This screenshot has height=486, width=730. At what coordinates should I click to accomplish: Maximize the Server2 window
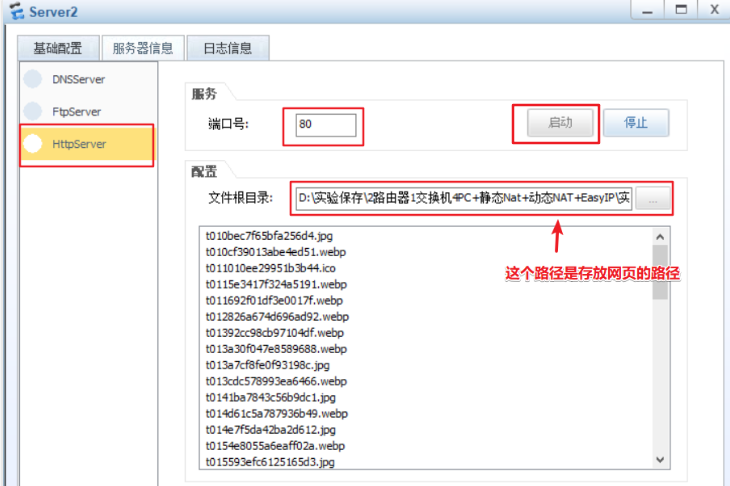click(x=681, y=9)
